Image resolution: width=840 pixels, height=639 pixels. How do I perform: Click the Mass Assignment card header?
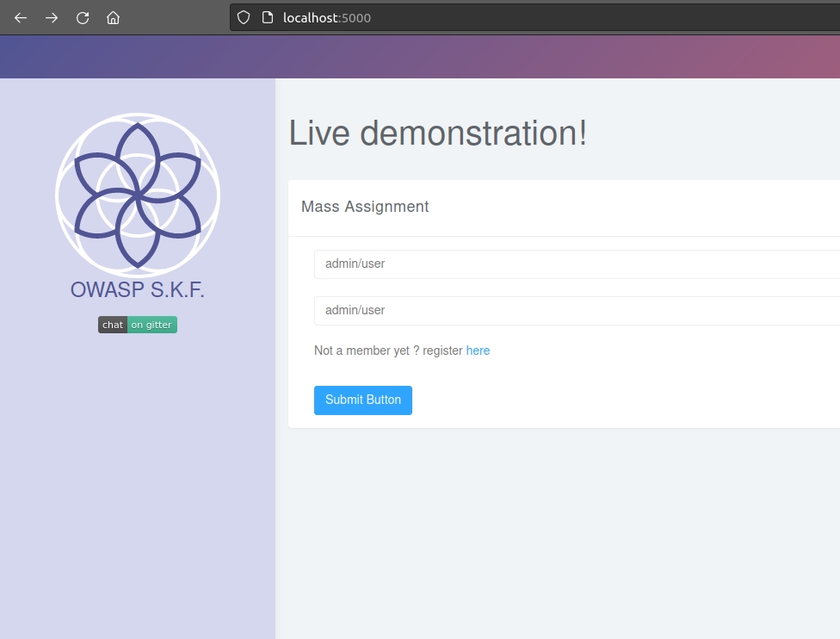pos(365,207)
